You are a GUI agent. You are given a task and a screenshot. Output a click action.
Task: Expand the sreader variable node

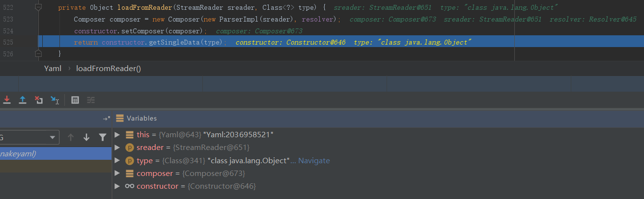point(117,148)
